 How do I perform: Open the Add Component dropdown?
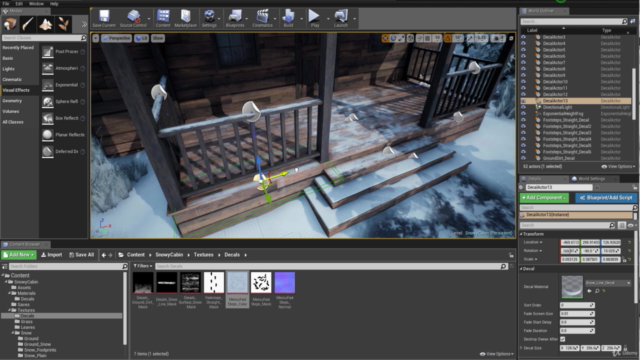point(544,198)
